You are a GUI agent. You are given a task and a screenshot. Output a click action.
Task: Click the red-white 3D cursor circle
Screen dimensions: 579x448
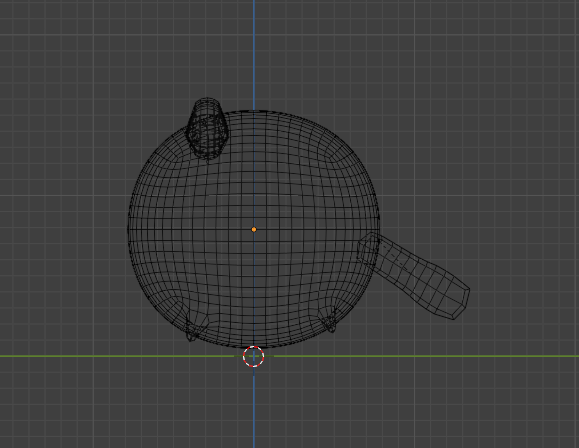point(254,356)
